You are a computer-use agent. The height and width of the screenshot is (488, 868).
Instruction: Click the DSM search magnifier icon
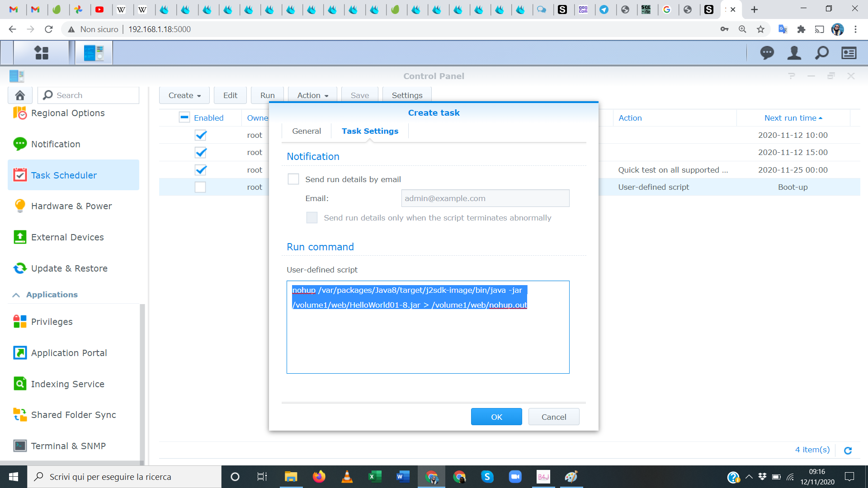pyautogui.click(x=821, y=53)
